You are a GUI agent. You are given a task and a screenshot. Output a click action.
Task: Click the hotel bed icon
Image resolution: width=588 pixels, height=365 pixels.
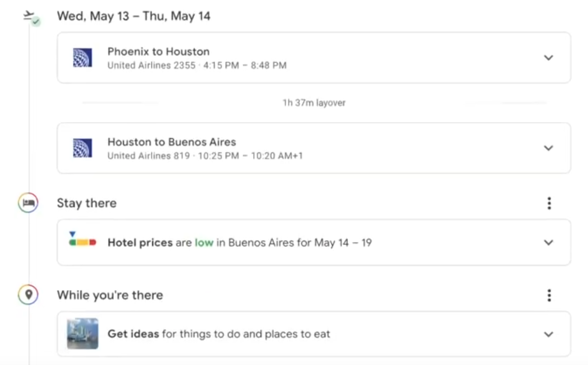tap(28, 203)
